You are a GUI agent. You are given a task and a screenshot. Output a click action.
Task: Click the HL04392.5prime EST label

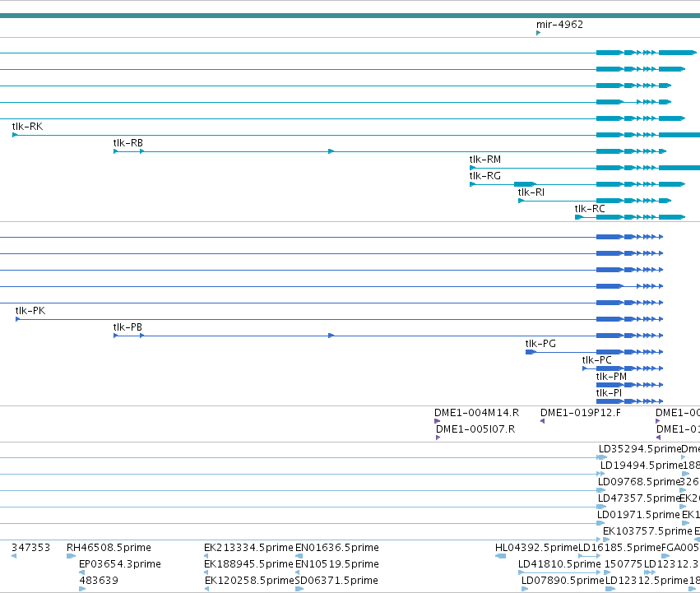coord(536,548)
